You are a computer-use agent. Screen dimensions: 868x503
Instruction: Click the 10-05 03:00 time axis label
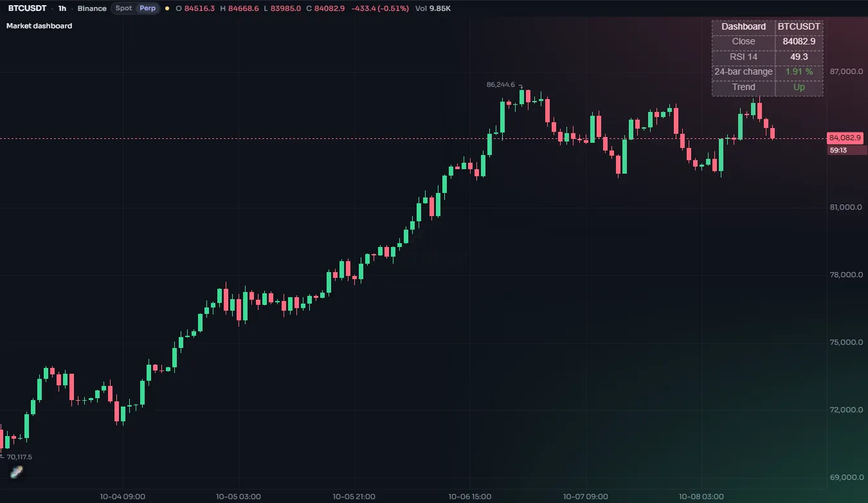(x=239, y=497)
